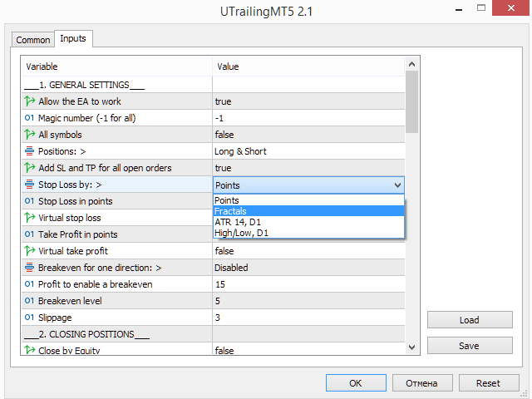This screenshot has height=399, width=532.
Task: Close the UTrailingMT5 2.1 dialog
Action: (x=510, y=7)
